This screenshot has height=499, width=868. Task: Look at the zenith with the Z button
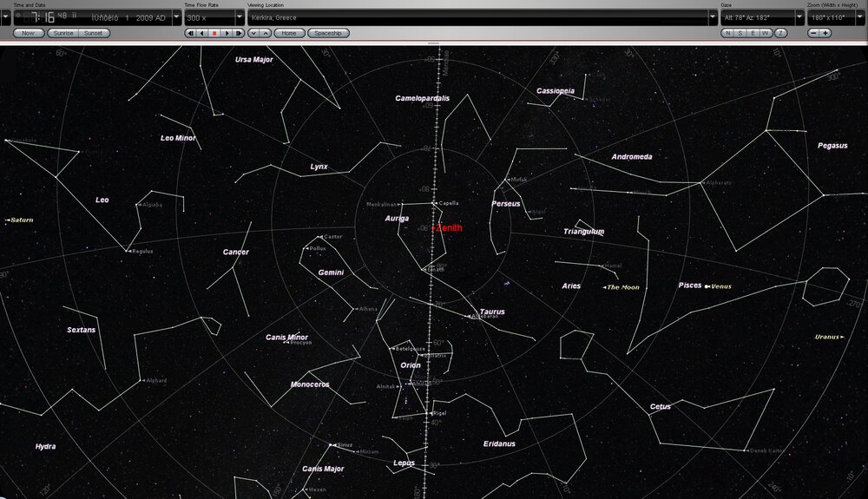click(x=781, y=33)
